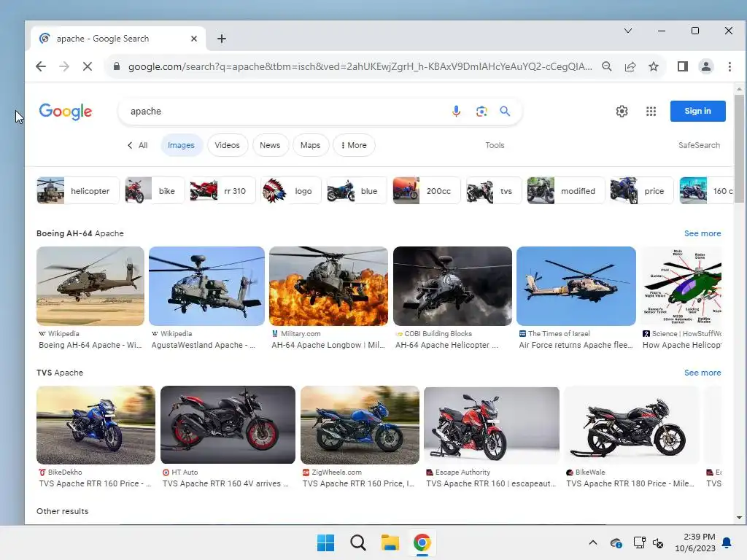Click the blue magnifier search button
The image size is (747, 560).
click(x=505, y=111)
